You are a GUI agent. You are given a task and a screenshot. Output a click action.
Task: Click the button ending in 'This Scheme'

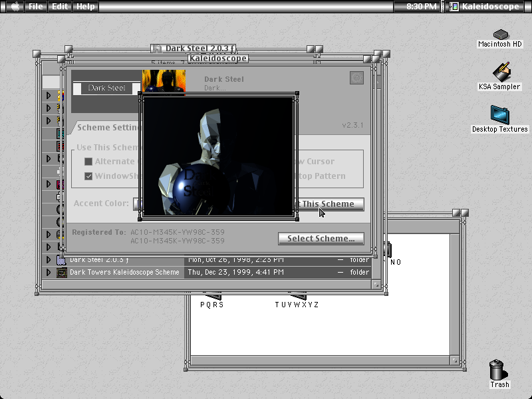tap(330, 204)
